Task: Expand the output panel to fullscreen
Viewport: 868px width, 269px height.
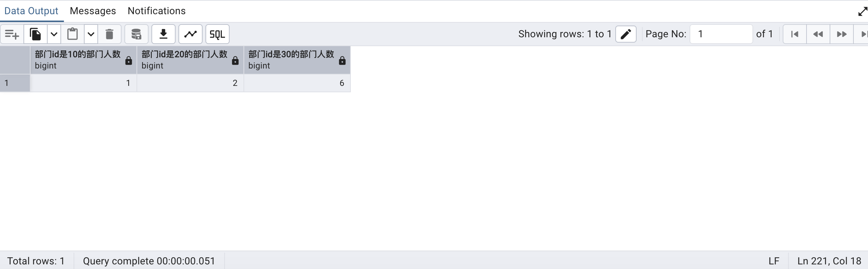Action: tap(862, 12)
